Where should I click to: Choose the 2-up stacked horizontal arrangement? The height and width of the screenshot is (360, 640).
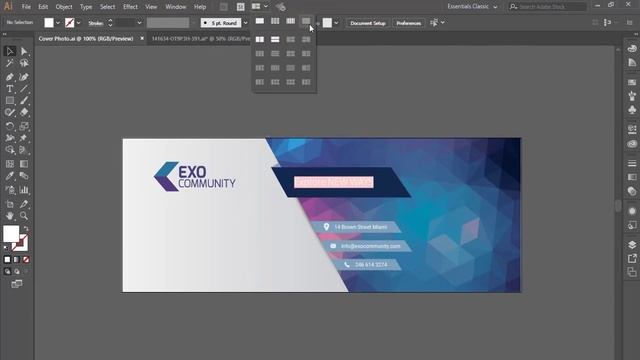[x=275, y=39]
